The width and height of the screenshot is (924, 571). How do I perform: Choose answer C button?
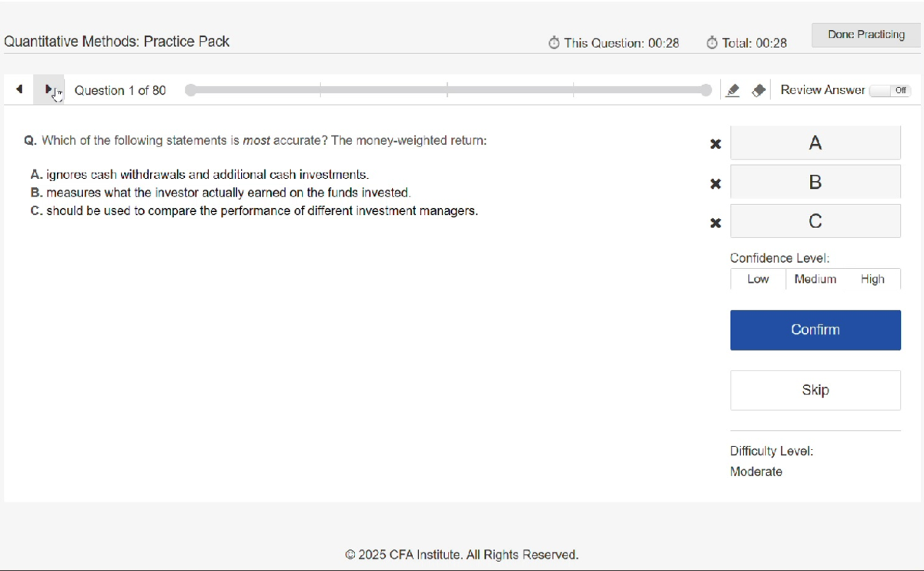[815, 221]
